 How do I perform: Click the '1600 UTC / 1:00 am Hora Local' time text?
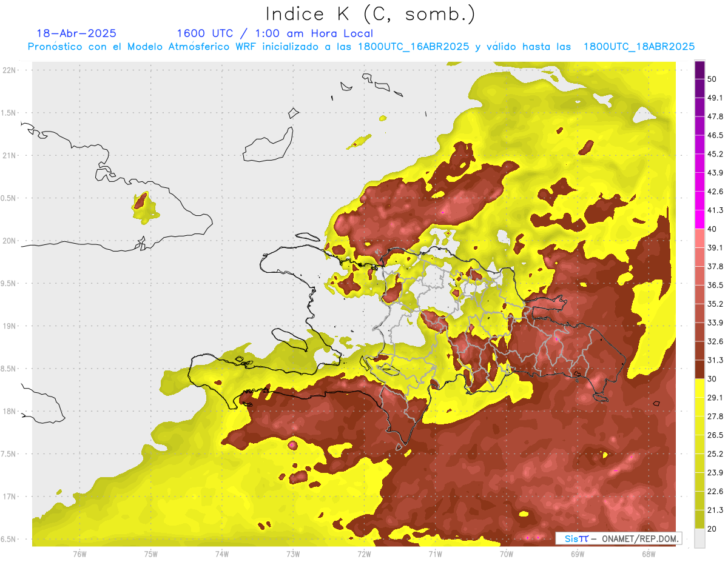coord(275,33)
